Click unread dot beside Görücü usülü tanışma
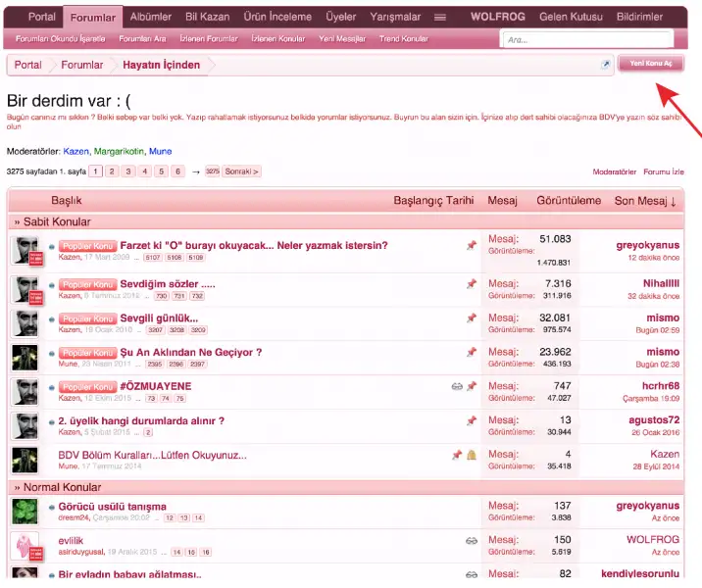The width and height of the screenshot is (702, 588). tap(52, 508)
